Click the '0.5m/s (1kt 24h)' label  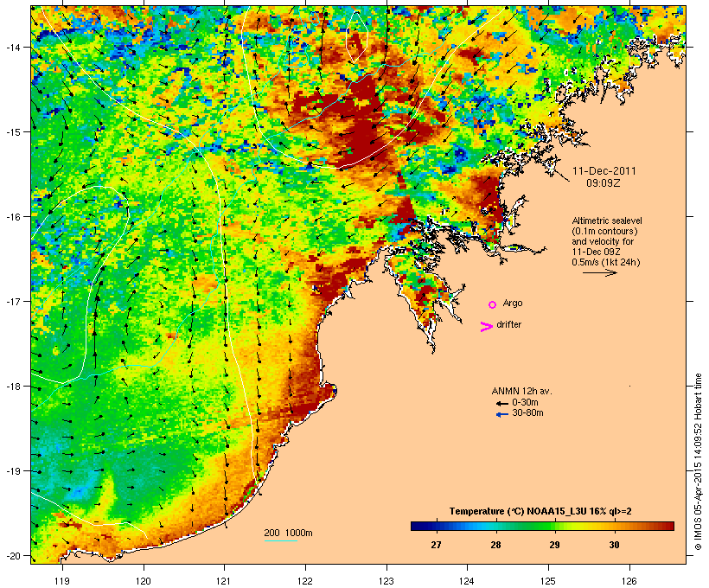point(606,262)
